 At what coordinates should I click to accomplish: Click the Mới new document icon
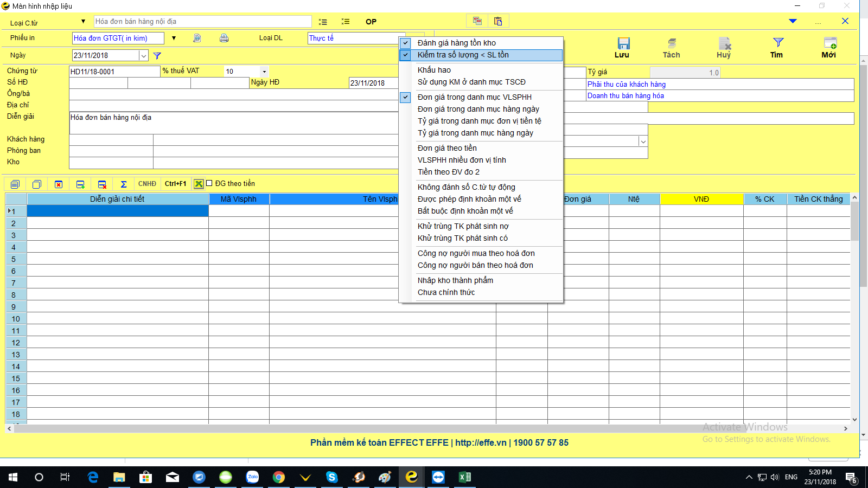coord(829,43)
